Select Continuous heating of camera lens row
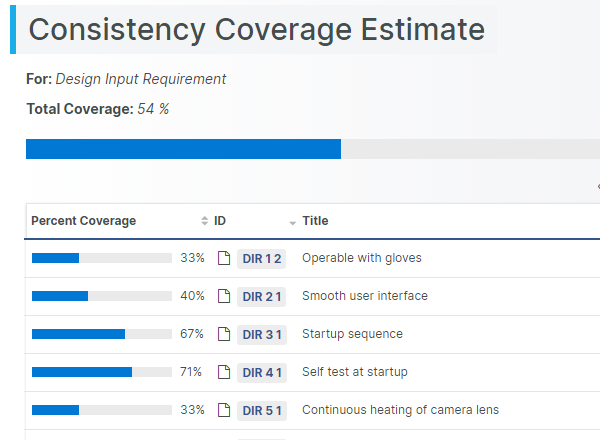Viewport: 600px width, 440px height. point(400,410)
